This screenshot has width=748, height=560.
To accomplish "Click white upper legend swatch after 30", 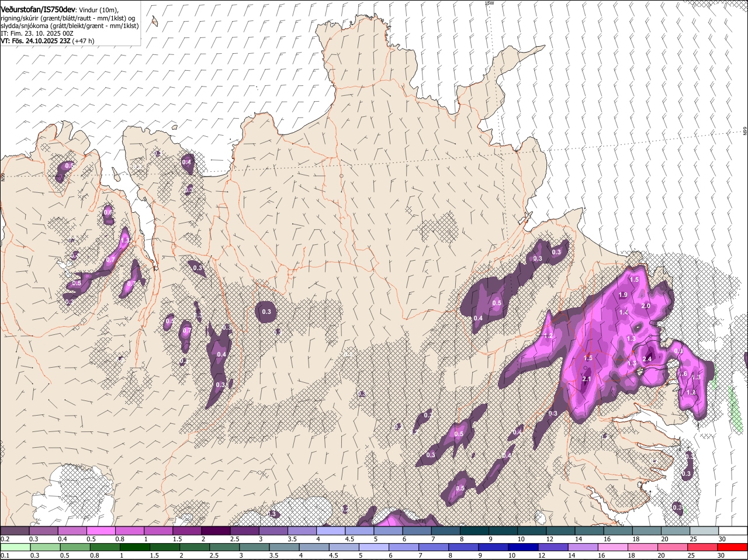I will (733, 531).
